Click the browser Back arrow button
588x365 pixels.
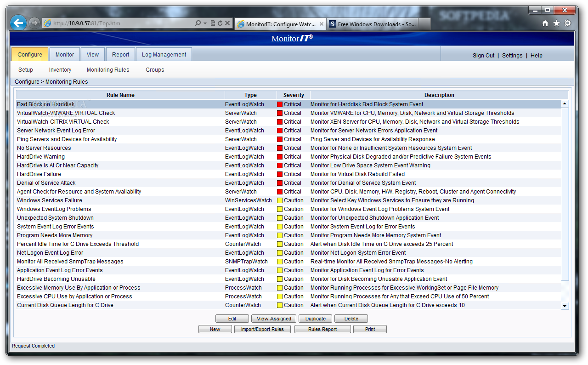pos(18,23)
